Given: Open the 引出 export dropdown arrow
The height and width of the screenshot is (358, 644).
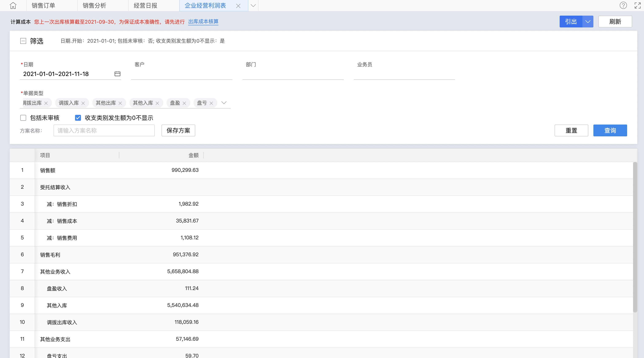Looking at the screenshot, I should coord(588,22).
